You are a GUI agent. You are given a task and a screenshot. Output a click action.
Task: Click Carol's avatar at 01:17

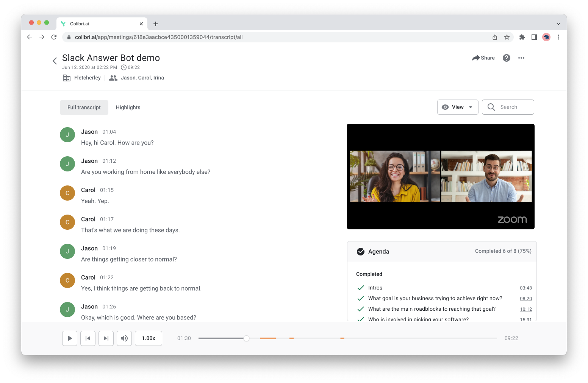pos(67,222)
